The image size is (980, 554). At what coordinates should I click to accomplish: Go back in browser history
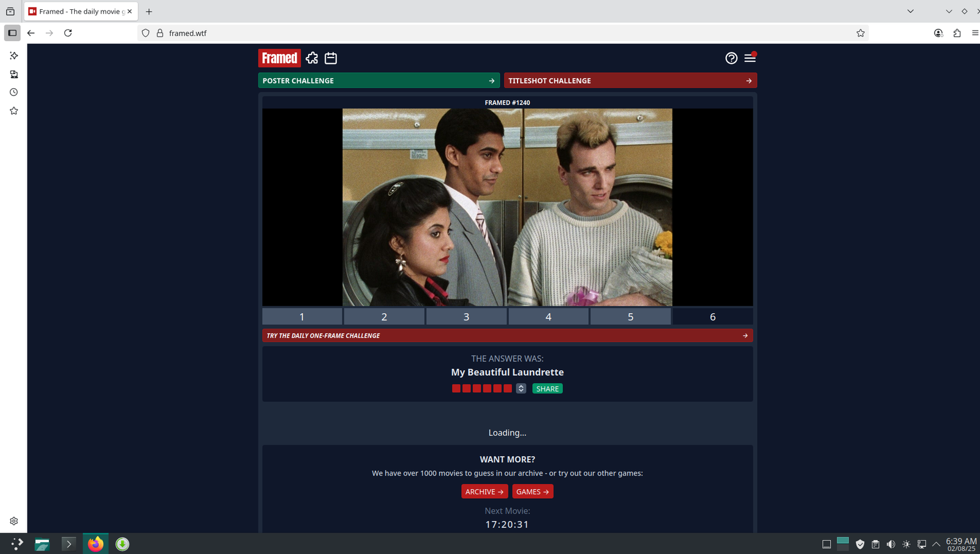(x=31, y=33)
